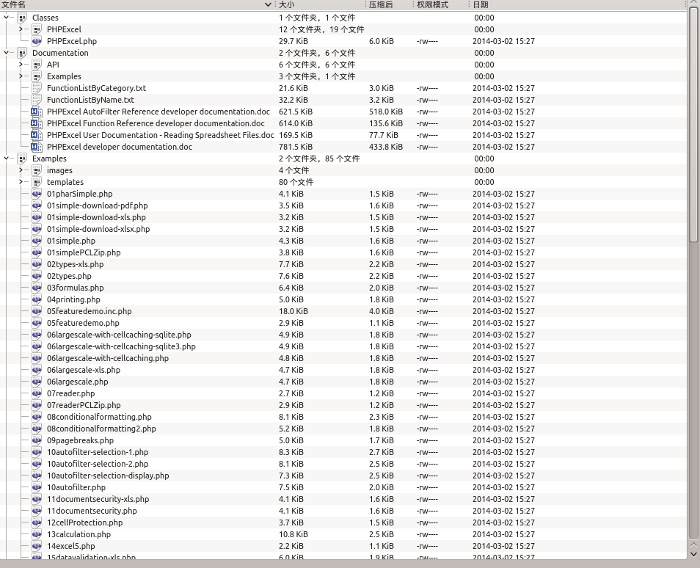Sort by the compressed size column header
The image size is (700, 568).
(x=390, y=4)
